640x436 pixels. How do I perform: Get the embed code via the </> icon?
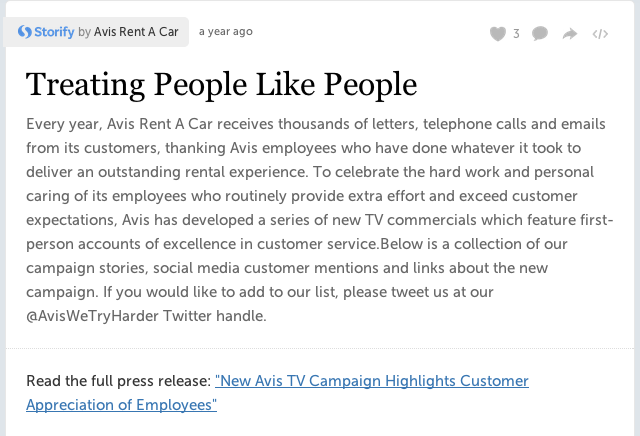coord(600,34)
